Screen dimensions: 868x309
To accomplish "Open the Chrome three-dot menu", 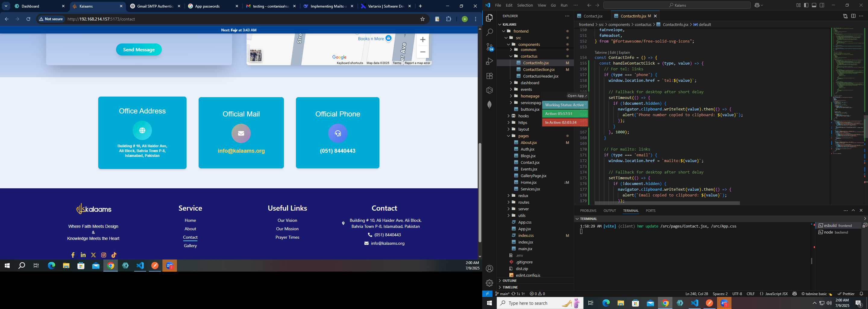I will [476, 19].
